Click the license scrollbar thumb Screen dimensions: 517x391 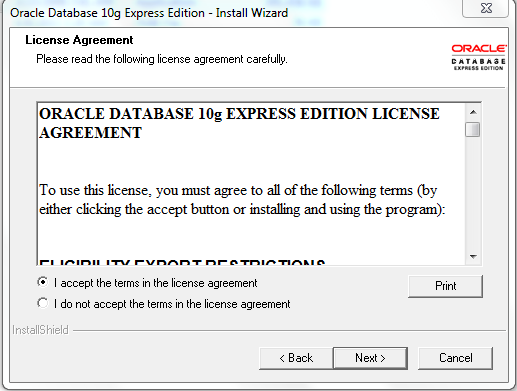[x=473, y=129]
